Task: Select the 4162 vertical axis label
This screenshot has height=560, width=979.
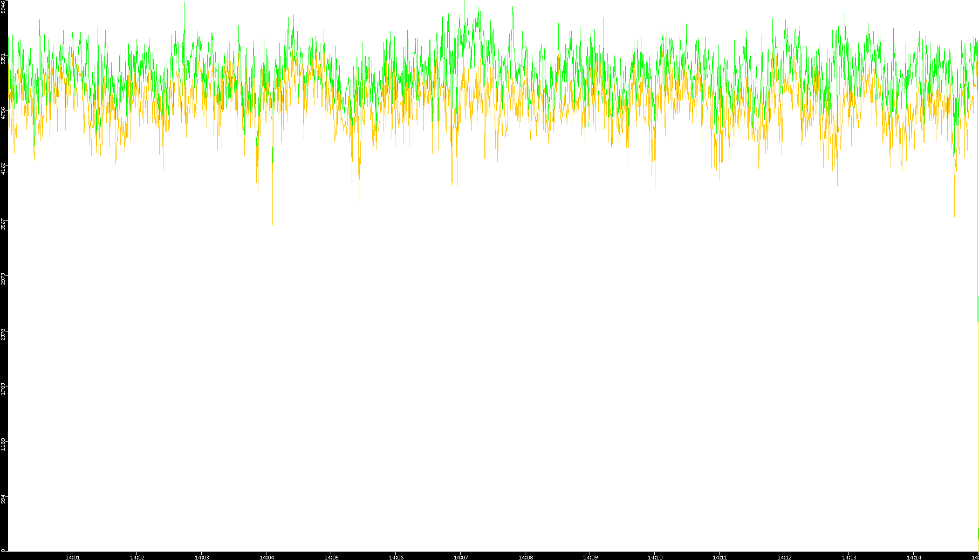Action: coord(3,168)
